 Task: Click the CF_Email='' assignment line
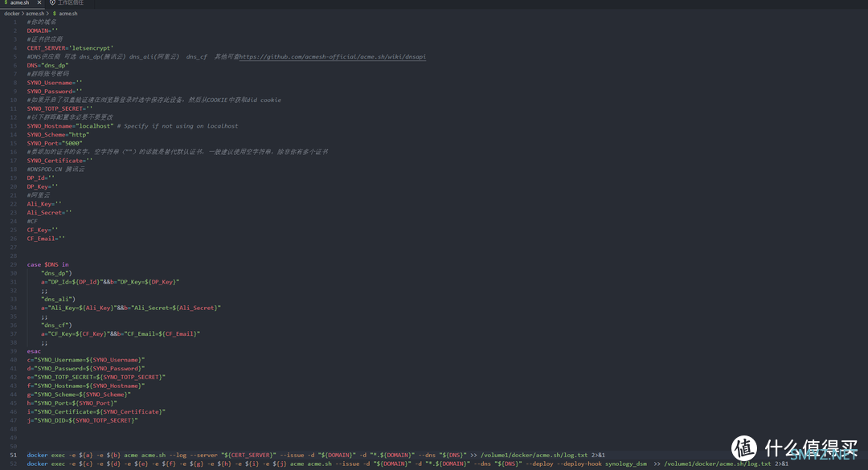click(x=46, y=239)
